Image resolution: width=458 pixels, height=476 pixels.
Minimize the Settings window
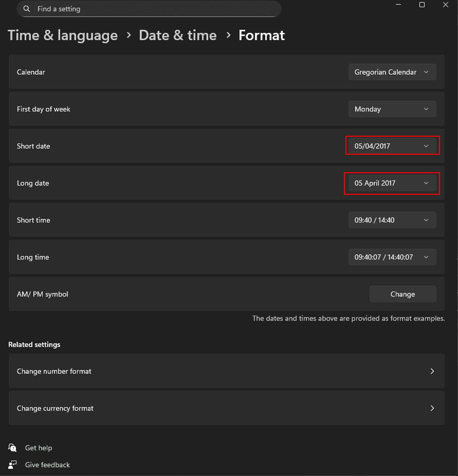pyautogui.click(x=398, y=5)
